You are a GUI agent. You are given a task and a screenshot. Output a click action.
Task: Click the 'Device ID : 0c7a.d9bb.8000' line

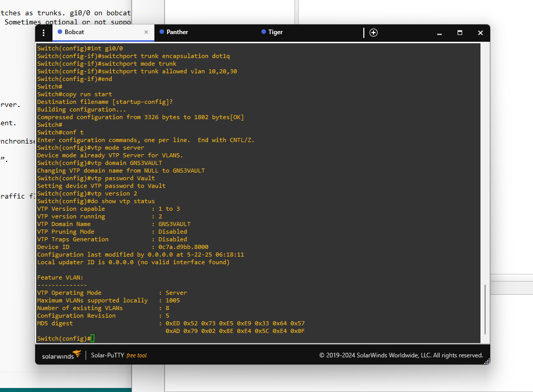(123, 247)
